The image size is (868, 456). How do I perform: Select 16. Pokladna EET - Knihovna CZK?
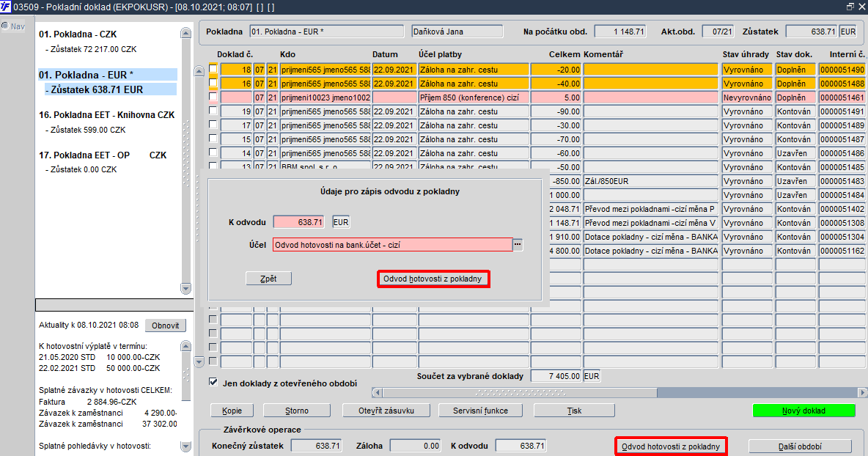pos(107,115)
